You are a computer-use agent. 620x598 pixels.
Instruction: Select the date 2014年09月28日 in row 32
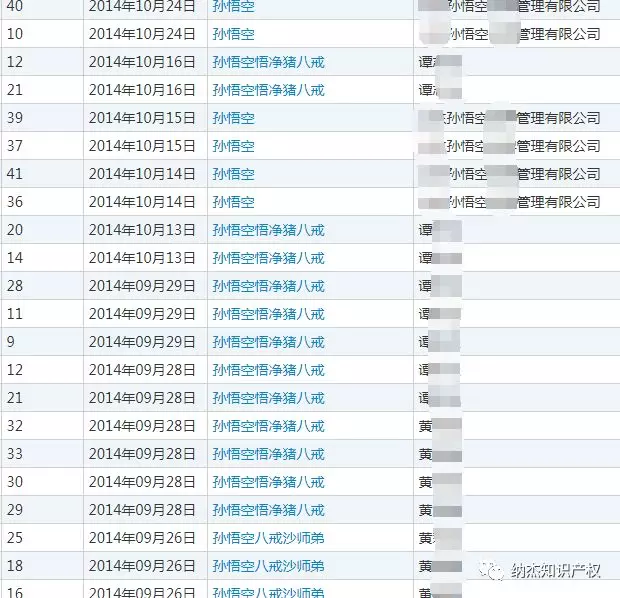coord(142,426)
